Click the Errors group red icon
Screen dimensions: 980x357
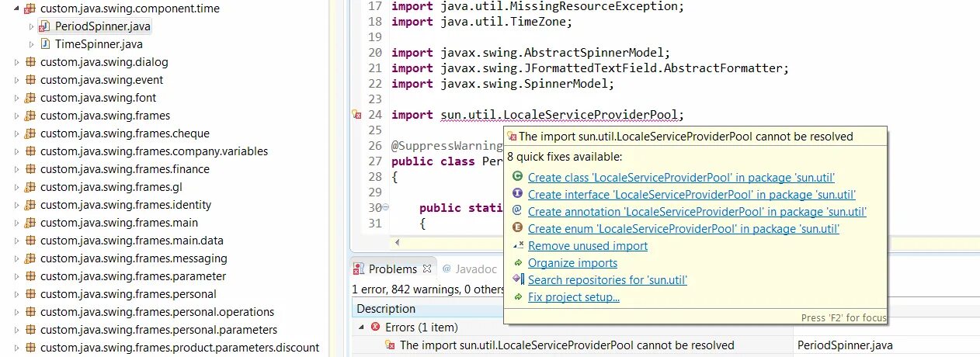tap(375, 328)
